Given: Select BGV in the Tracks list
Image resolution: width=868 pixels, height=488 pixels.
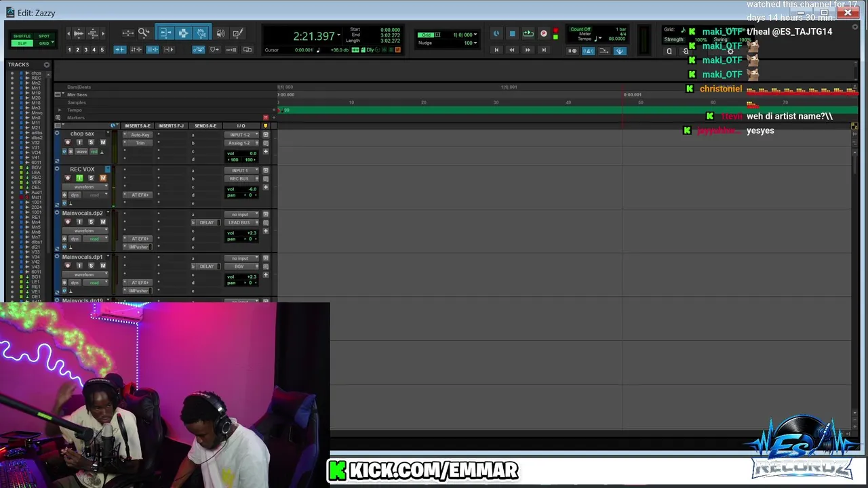Looking at the screenshot, I should pos(36,167).
